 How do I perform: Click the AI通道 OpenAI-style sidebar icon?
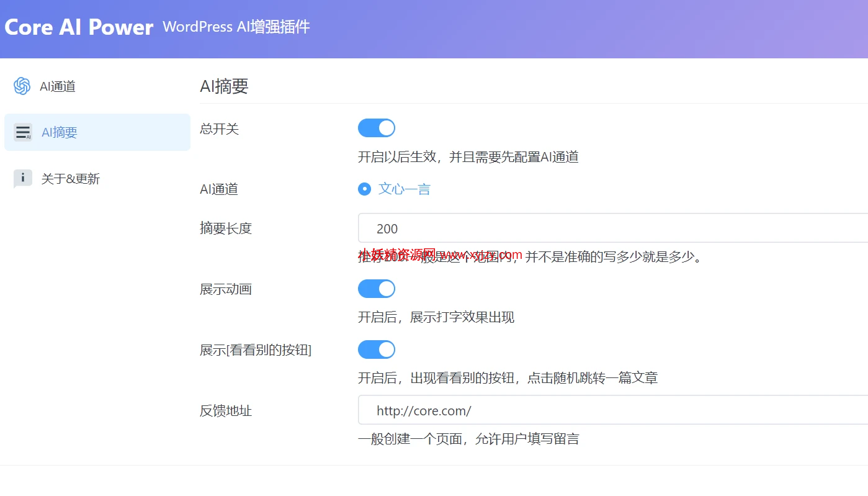[22, 86]
